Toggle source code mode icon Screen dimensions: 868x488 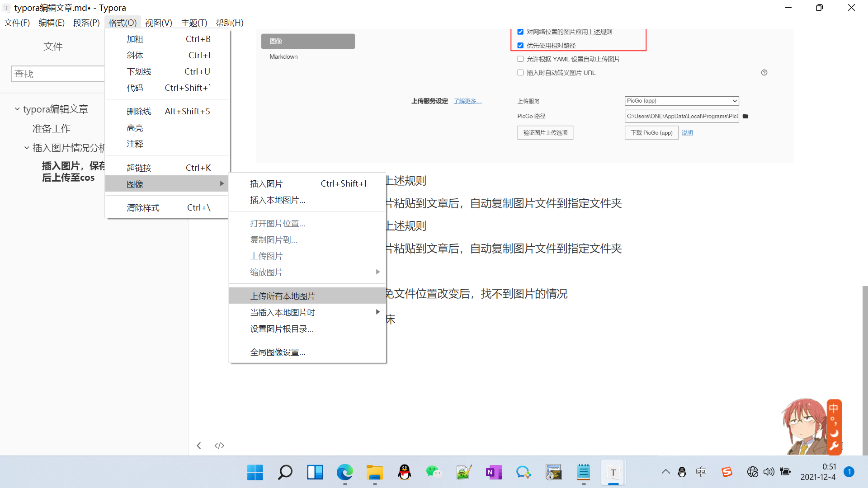219,446
